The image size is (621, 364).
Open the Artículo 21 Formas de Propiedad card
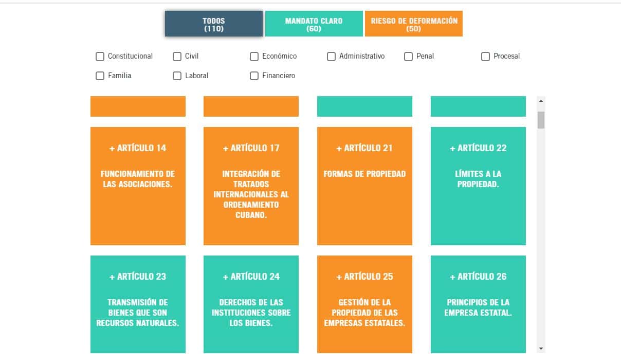tap(364, 186)
